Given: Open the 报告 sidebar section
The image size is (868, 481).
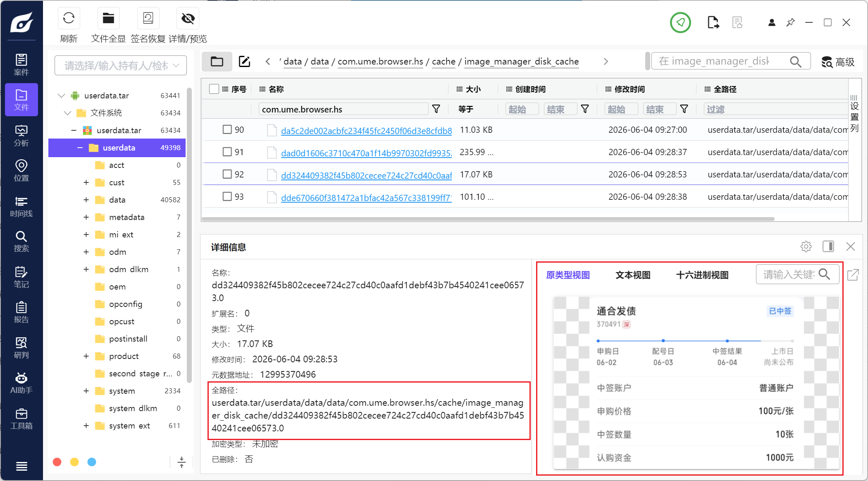Looking at the screenshot, I should pos(21,312).
